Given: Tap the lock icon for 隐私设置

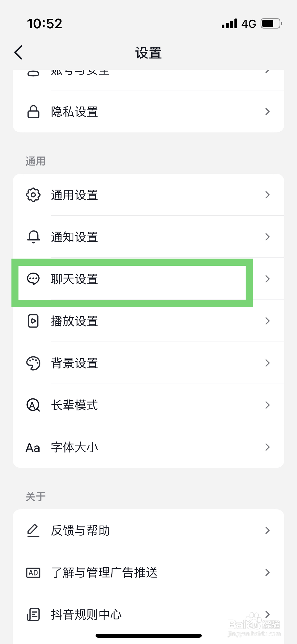Looking at the screenshot, I should [34, 112].
